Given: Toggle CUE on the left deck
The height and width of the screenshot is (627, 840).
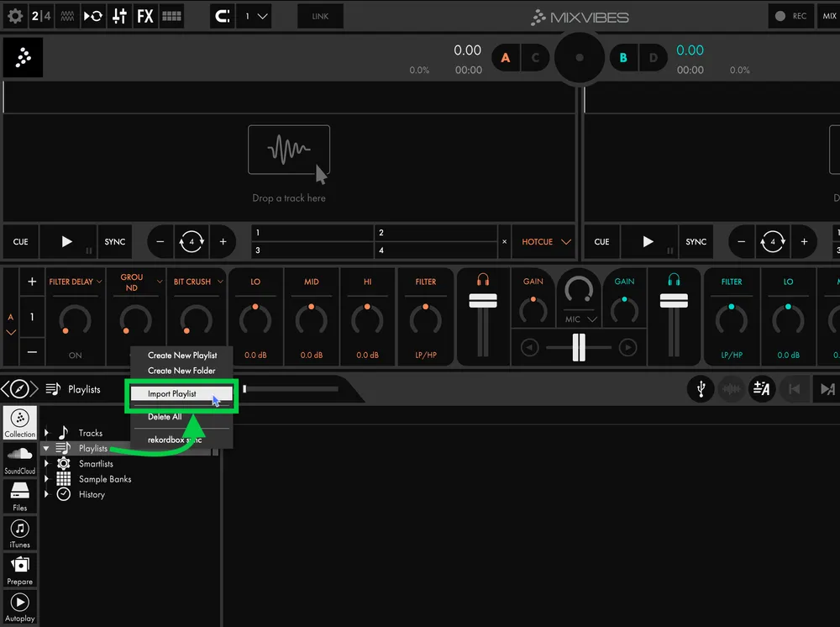Looking at the screenshot, I should click(20, 241).
